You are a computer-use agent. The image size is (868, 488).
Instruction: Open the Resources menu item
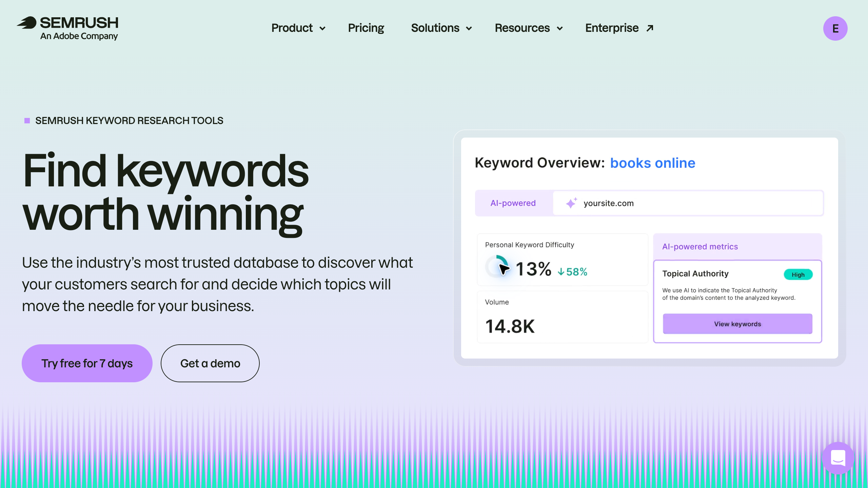pos(522,28)
